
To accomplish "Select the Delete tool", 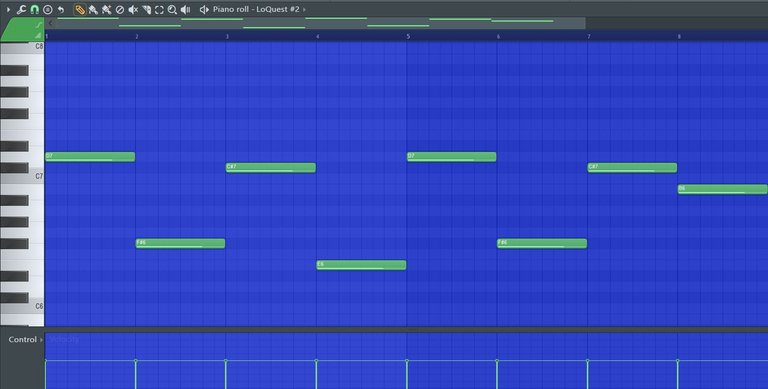I will point(120,9).
